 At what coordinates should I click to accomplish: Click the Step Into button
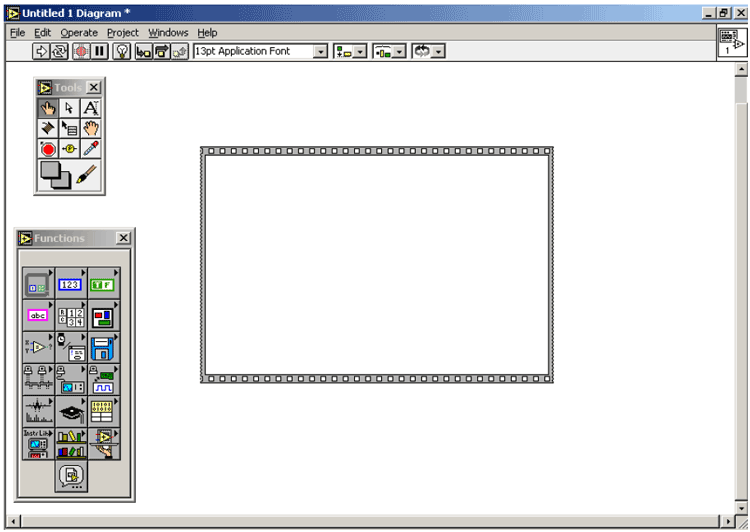[143, 51]
